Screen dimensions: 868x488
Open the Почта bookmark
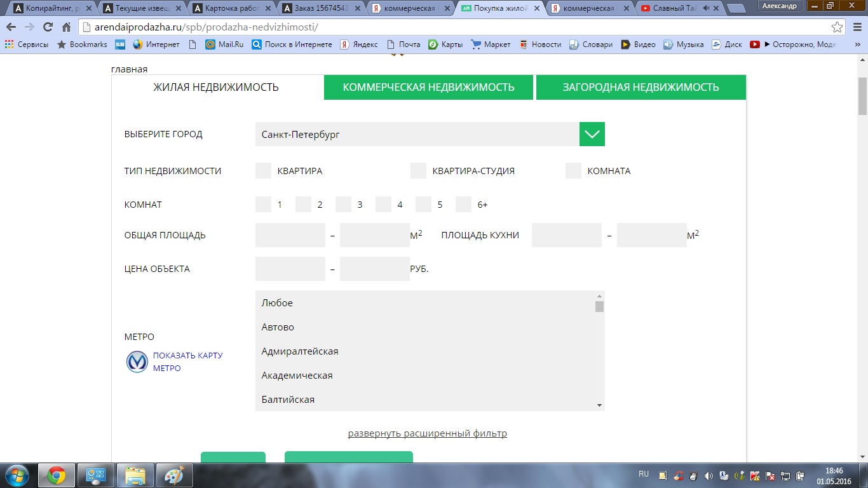[x=403, y=44]
